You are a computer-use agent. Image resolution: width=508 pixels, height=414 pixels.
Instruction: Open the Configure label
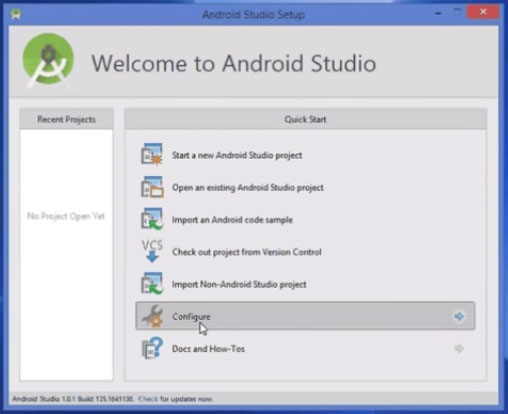click(191, 317)
